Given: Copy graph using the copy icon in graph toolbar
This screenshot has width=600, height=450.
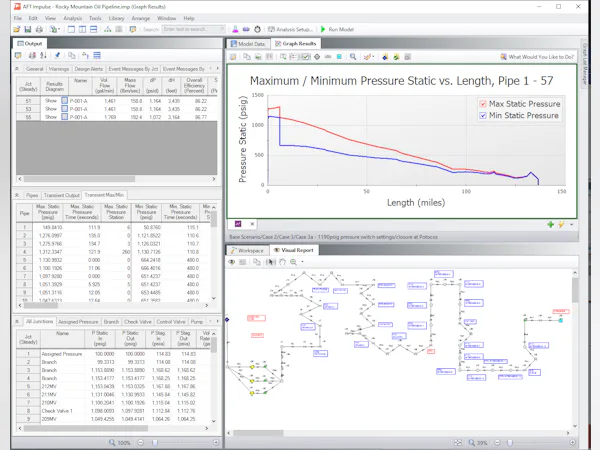Looking at the screenshot, I should [247, 57].
